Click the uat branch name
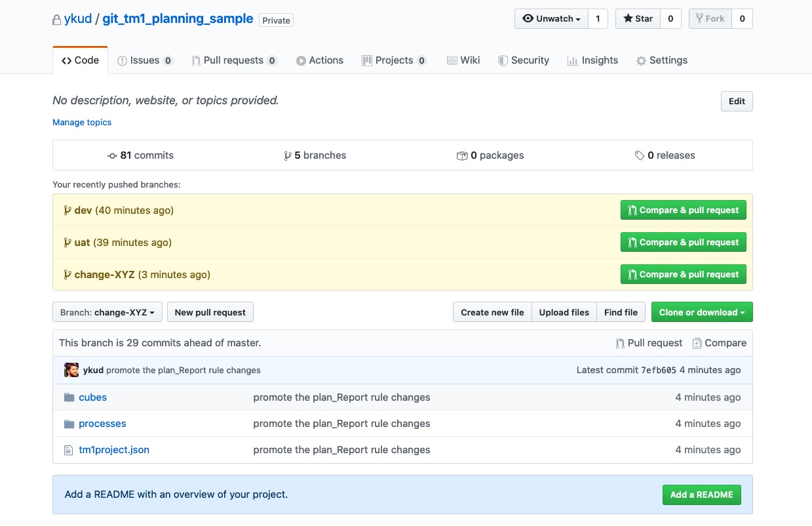The image size is (812, 526). point(82,243)
